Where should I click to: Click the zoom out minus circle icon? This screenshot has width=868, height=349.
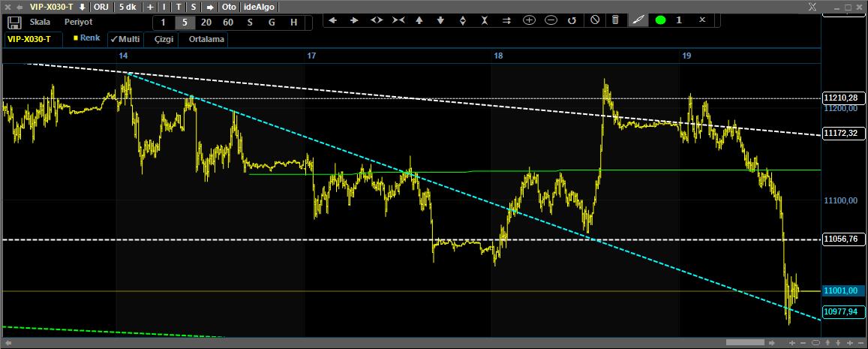[551, 20]
